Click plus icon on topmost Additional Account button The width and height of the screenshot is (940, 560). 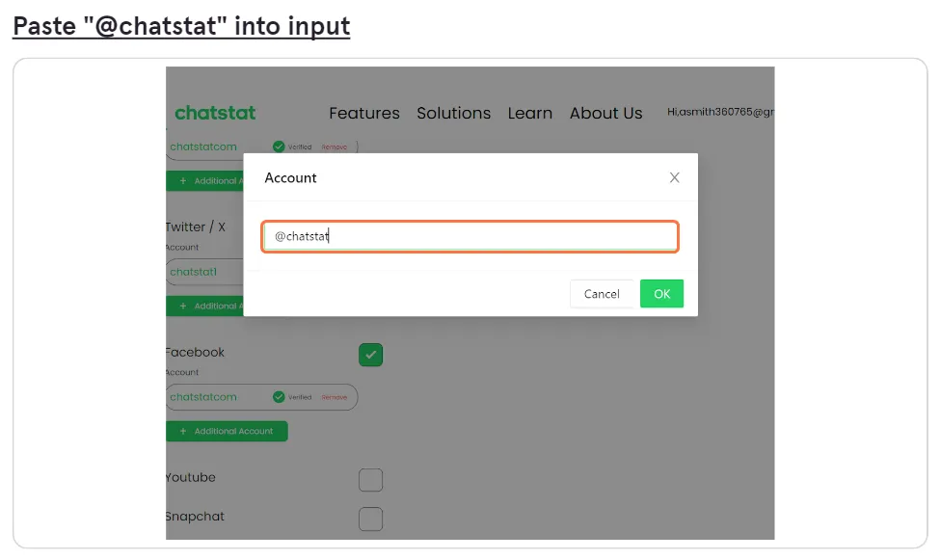pos(183,180)
